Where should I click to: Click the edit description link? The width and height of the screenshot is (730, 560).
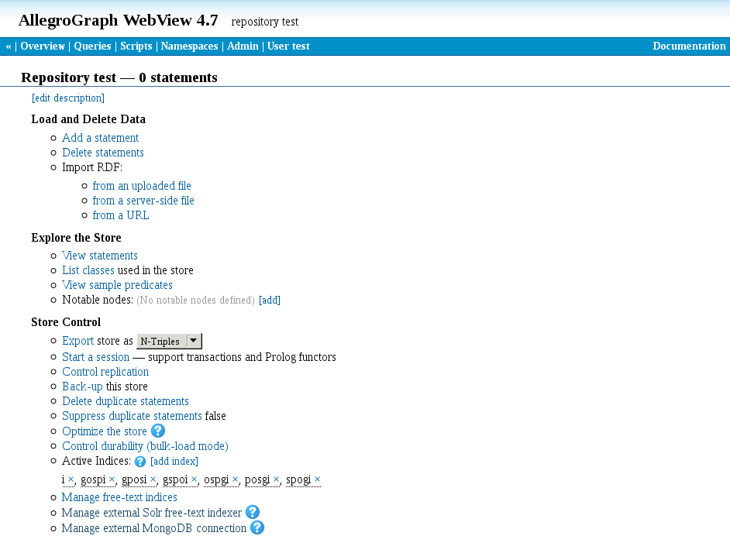click(x=68, y=98)
